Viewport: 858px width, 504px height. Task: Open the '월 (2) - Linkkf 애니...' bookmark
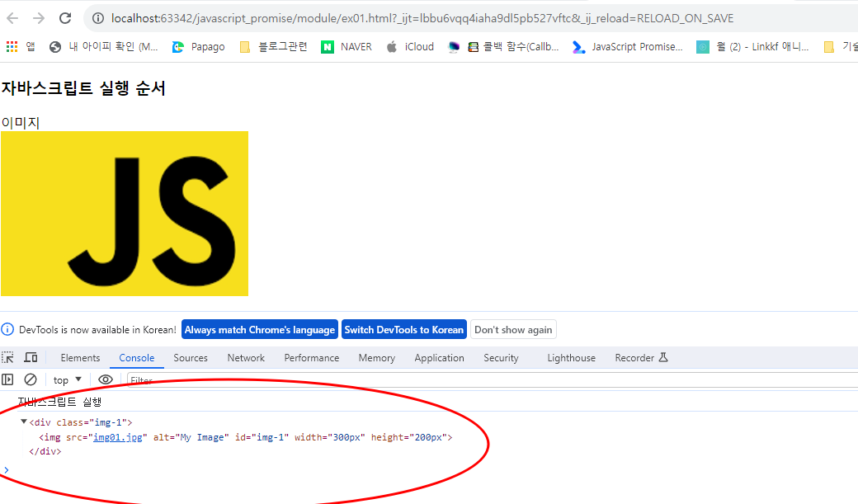coord(752,47)
